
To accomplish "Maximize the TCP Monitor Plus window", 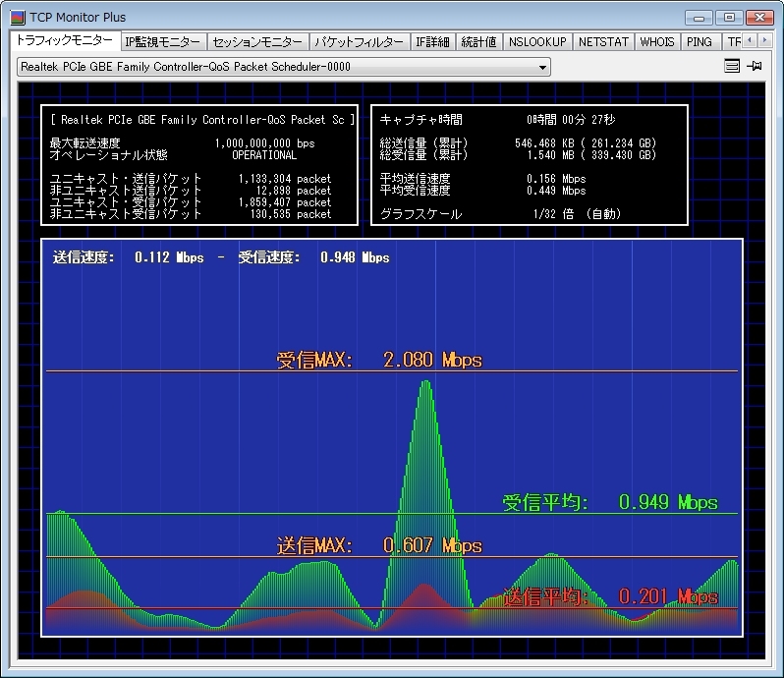I will click(x=728, y=17).
